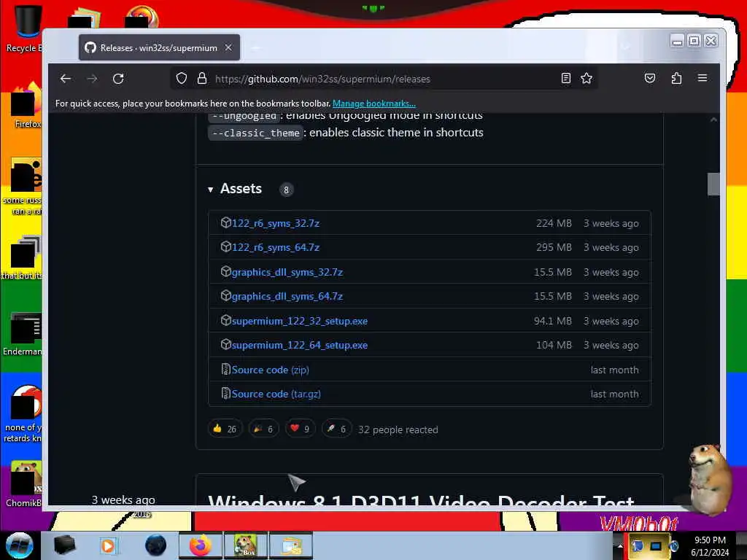Click zip file icon beside Source code (zip)

coord(226,370)
